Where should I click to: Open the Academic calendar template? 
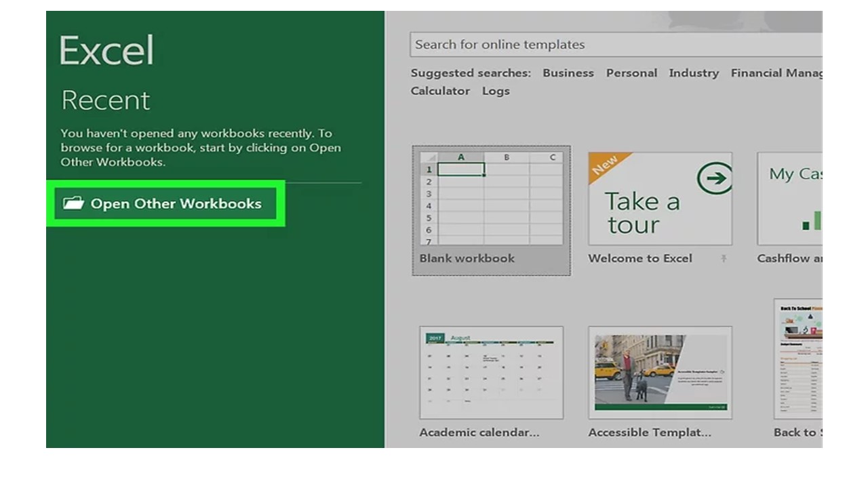[x=491, y=372]
